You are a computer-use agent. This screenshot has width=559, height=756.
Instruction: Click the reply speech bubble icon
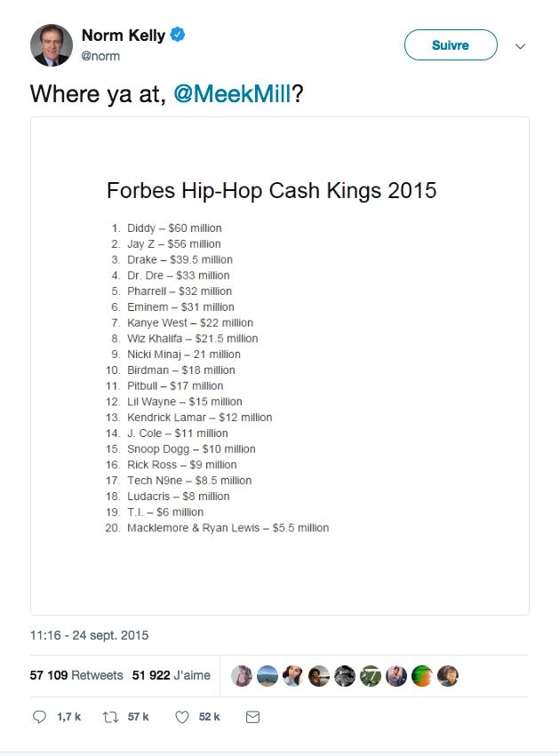(39, 716)
